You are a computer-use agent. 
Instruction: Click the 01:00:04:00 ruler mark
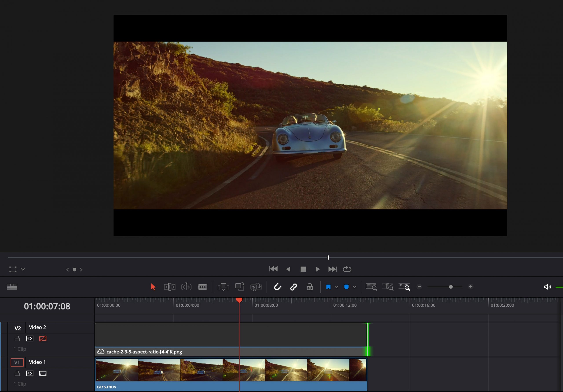click(187, 305)
